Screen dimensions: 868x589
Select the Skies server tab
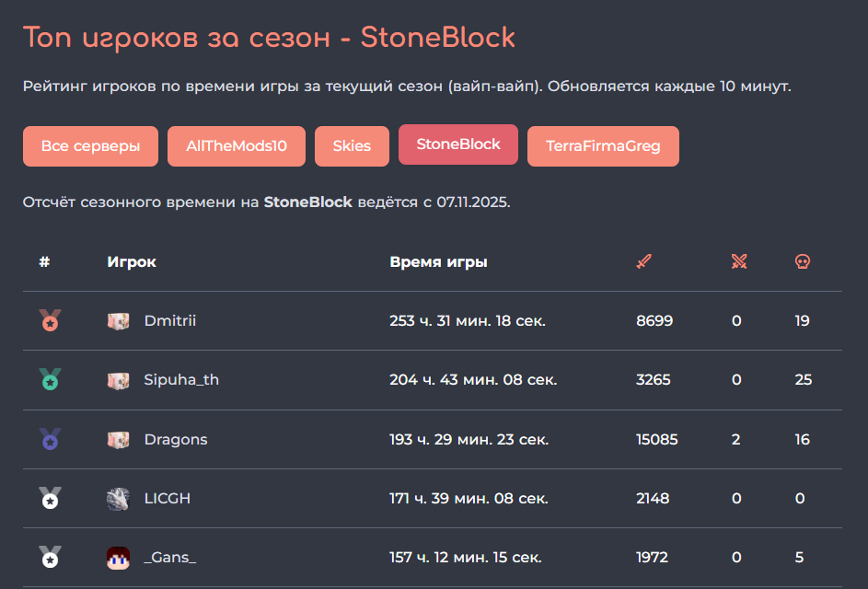point(353,146)
